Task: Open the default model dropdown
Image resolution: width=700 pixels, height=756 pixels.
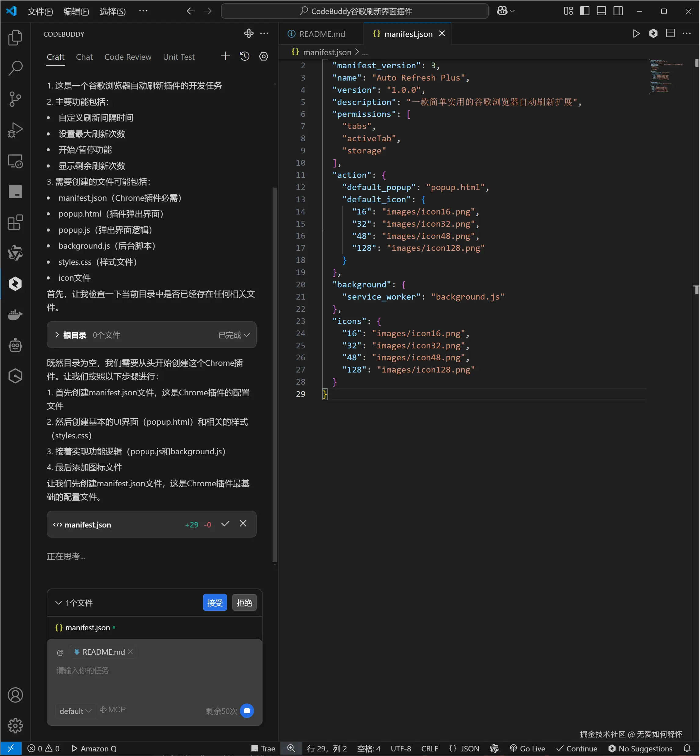Action: [x=75, y=711]
